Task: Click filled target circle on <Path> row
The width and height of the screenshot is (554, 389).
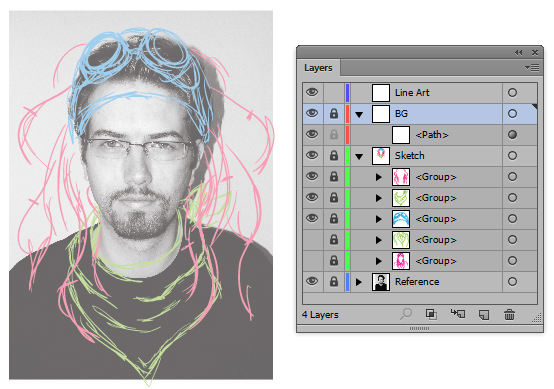Action: pyautogui.click(x=512, y=135)
